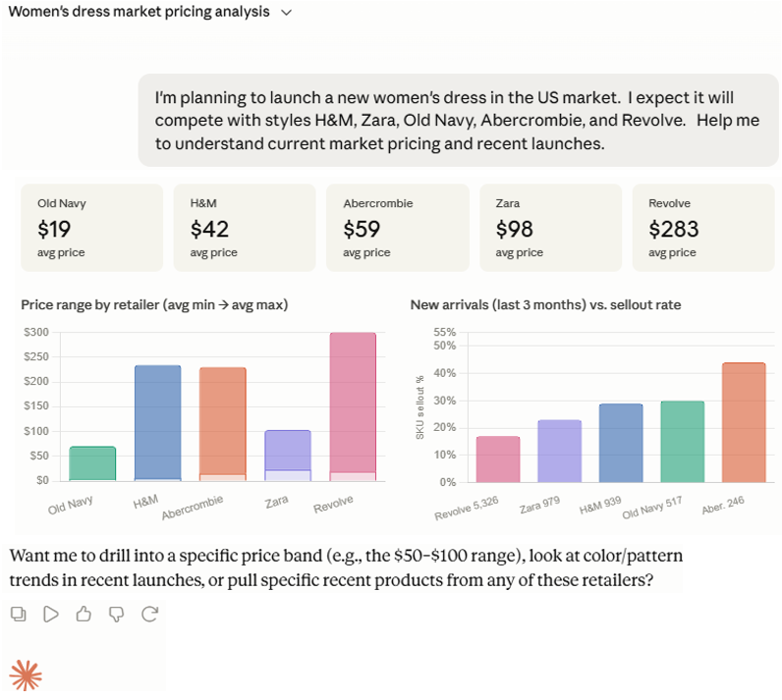The image size is (782, 700).
Task: Click the green Old Navy price range bar
Action: (92, 463)
